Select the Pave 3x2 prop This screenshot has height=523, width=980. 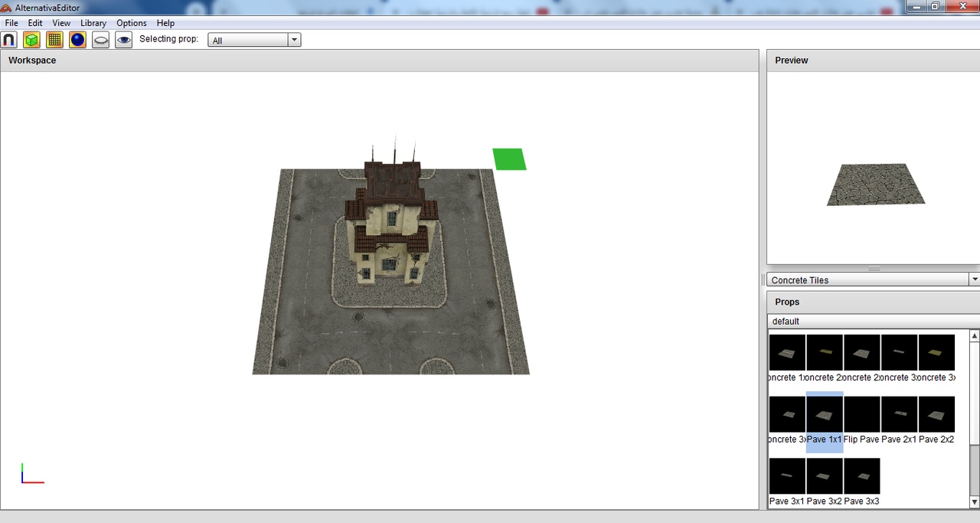pyautogui.click(x=825, y=482)
